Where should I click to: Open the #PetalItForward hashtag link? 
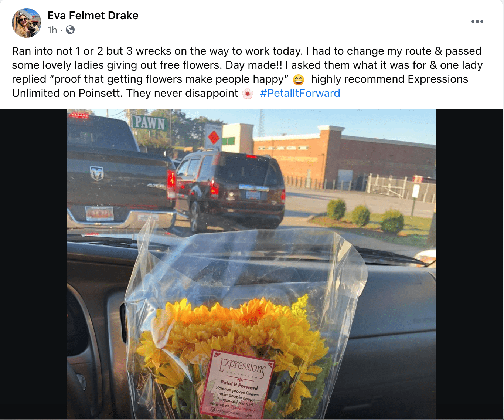tap(300, 93)
